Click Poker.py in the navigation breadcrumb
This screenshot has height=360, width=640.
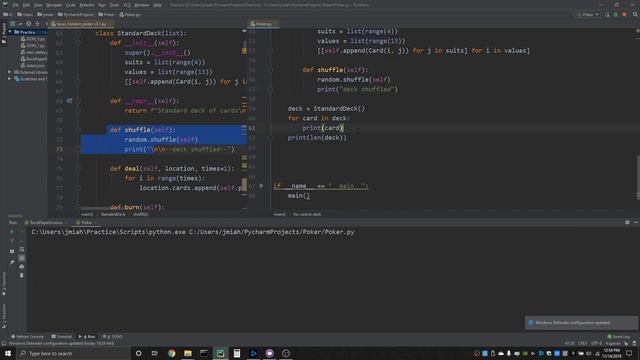pos(130,14)
